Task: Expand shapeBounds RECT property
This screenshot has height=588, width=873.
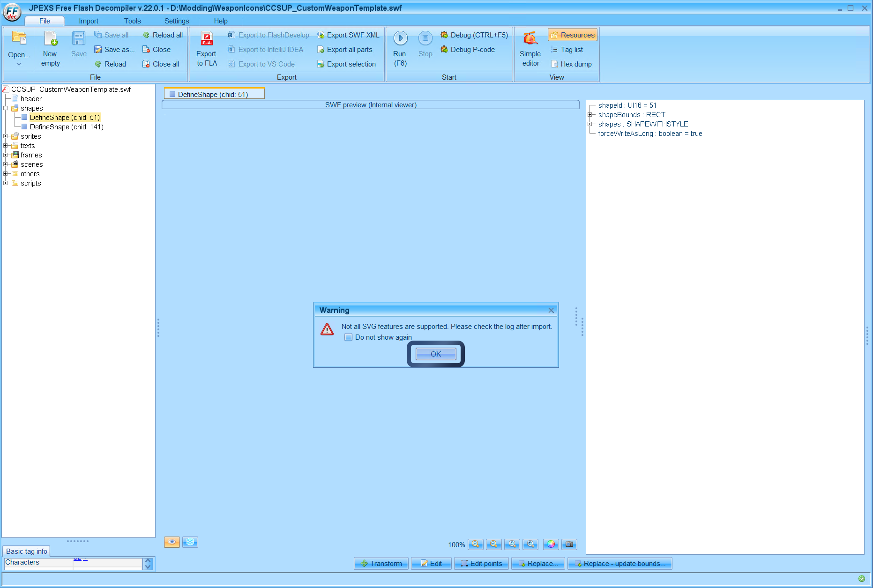Action: (590, 114)
